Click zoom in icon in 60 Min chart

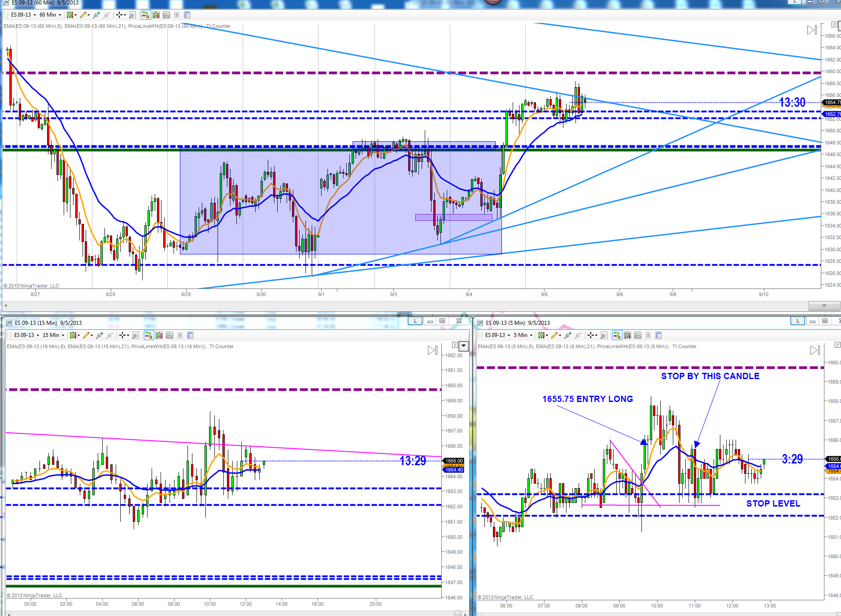point(96,15)
